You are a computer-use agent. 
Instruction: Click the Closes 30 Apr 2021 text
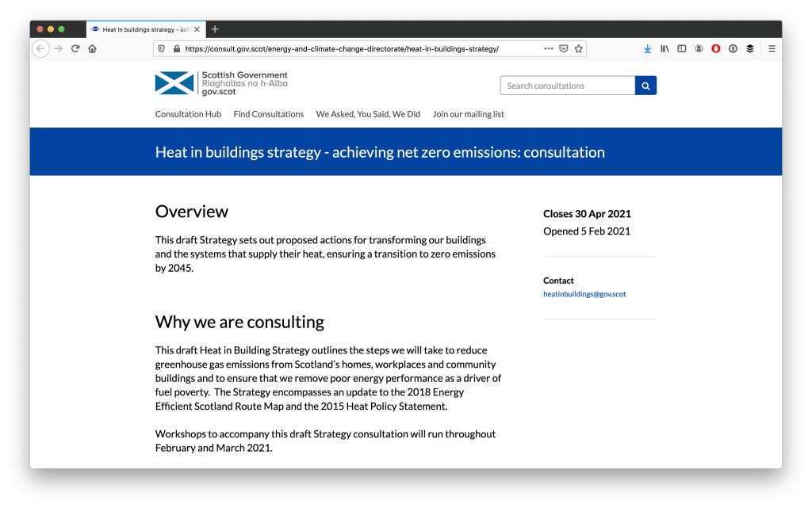[x=587, y=214]
